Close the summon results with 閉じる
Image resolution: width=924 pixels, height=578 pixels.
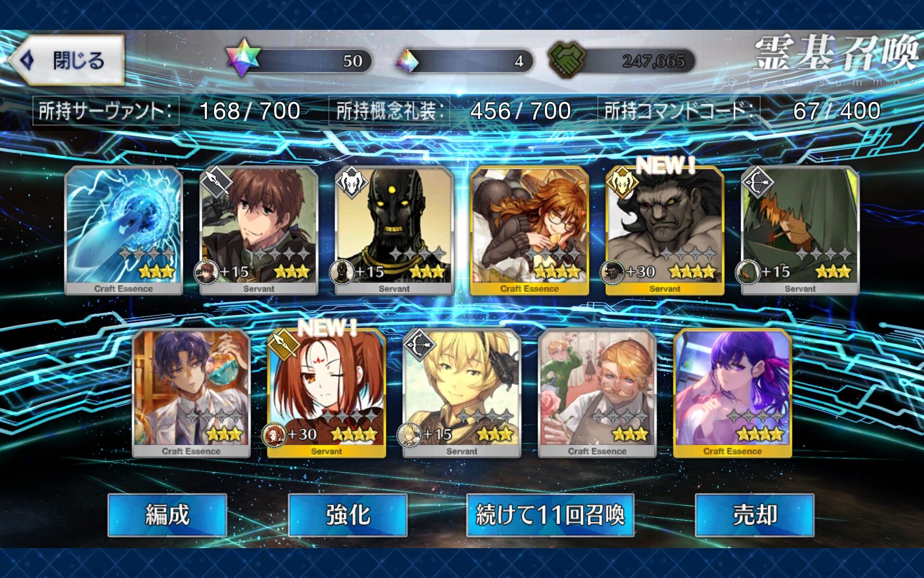pyautogui.click(x=67, y=60)
